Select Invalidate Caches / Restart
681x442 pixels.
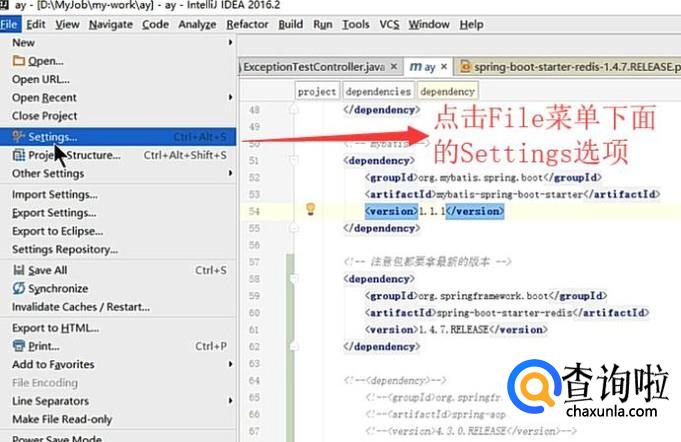[81, 307]
